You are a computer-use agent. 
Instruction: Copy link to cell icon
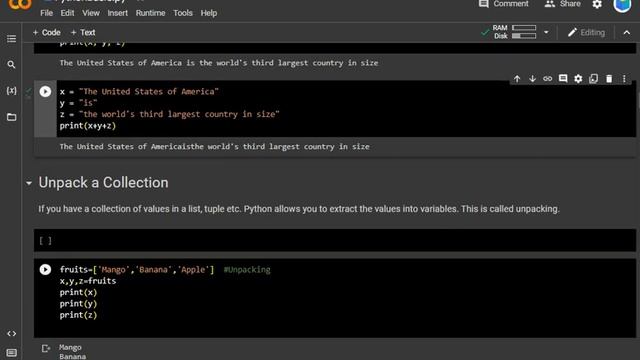pos(547,79)
